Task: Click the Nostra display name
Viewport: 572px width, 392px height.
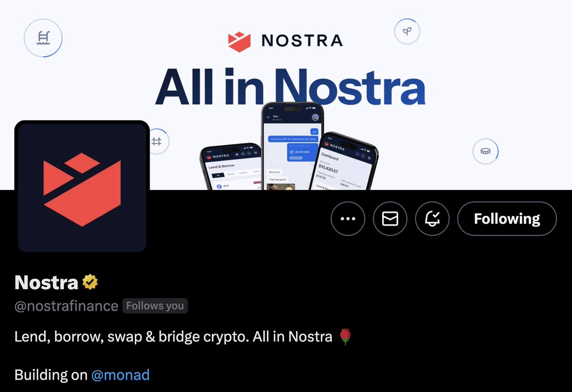Action: point(46,282)
